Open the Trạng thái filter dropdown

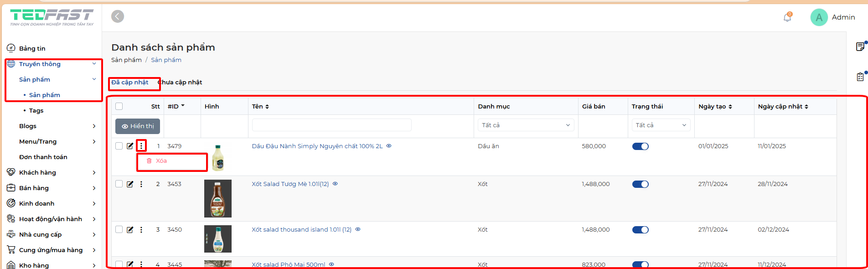[x=661, y=125]
